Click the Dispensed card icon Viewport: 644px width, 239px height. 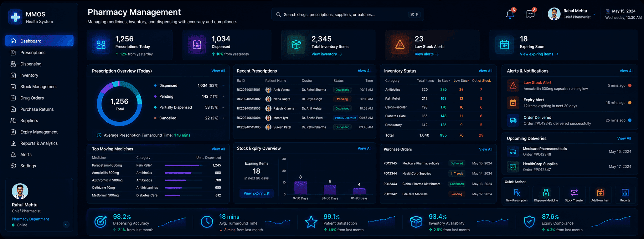[x=197, y=45]
